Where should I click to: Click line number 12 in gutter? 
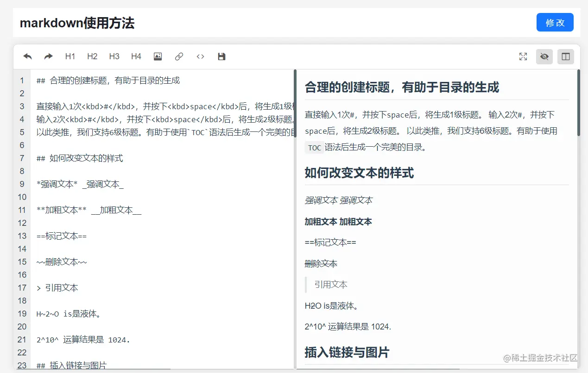tap(22, 223)
